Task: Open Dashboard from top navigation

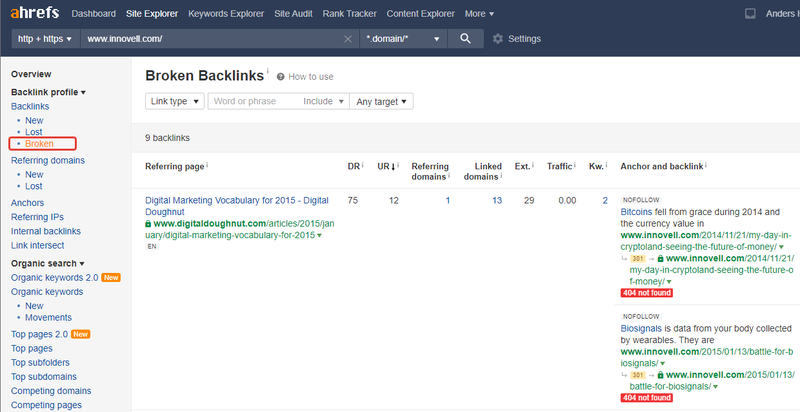Action: tap(93, 14)
